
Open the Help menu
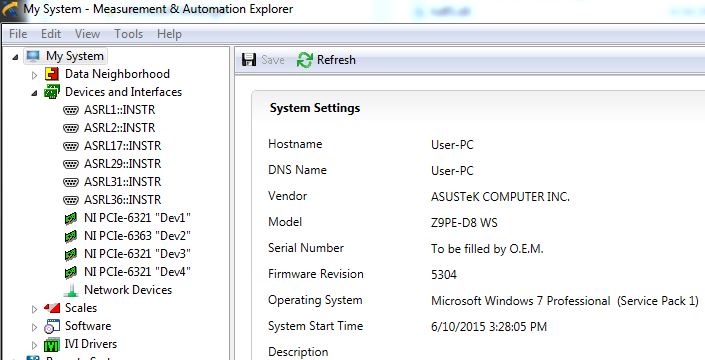[169, 34]
